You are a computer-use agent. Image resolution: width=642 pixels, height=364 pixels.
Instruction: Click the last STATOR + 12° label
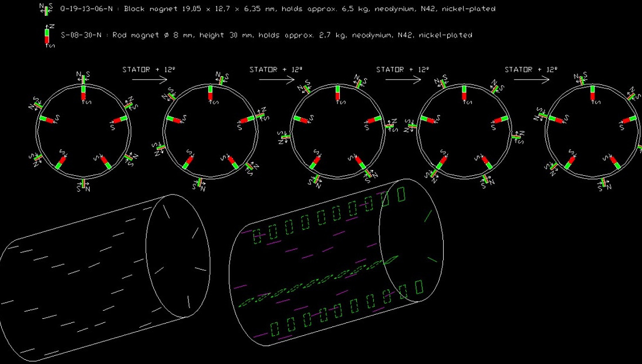coord(531,69)
